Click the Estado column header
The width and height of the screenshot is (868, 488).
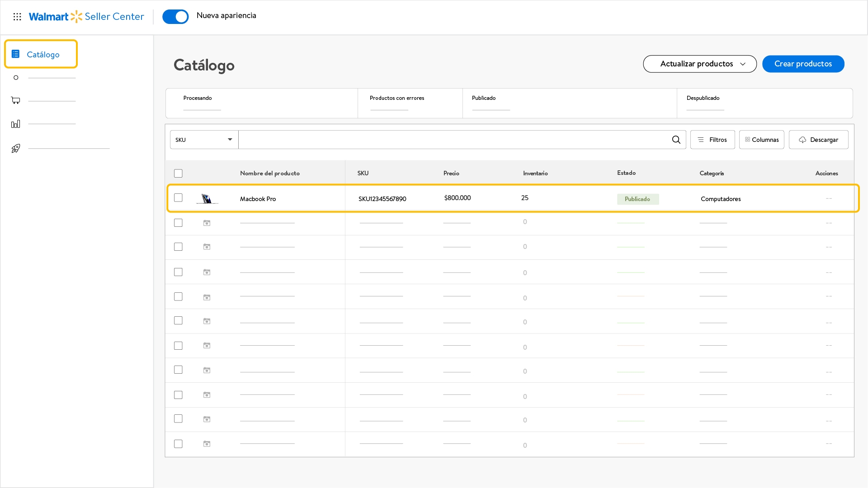(x=626, y=173)
